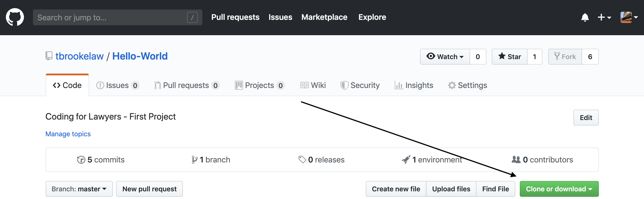Click the Fork button

565,57
